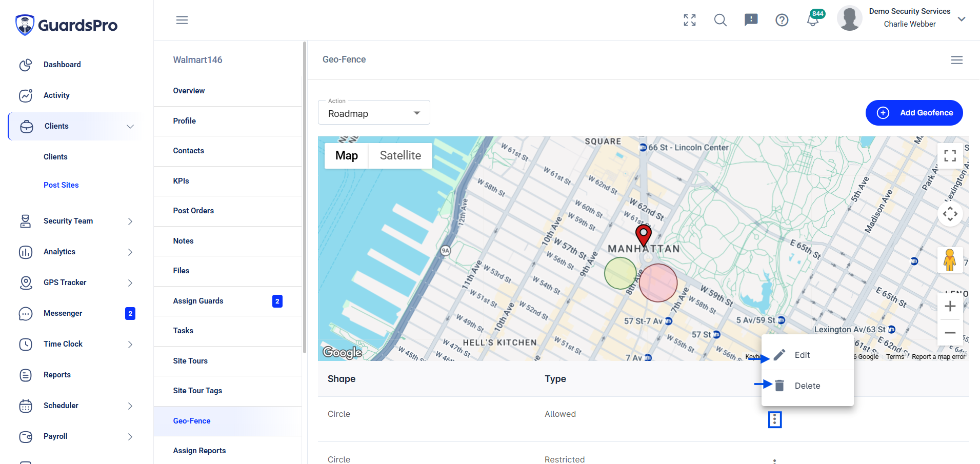Switch map to Satellite view

[x=401, y=155]
